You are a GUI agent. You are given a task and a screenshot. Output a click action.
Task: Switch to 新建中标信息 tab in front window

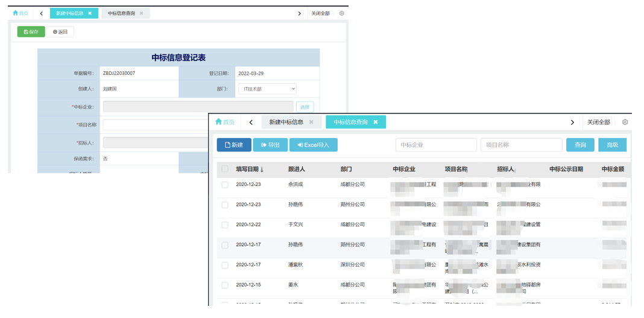(286, 122)
